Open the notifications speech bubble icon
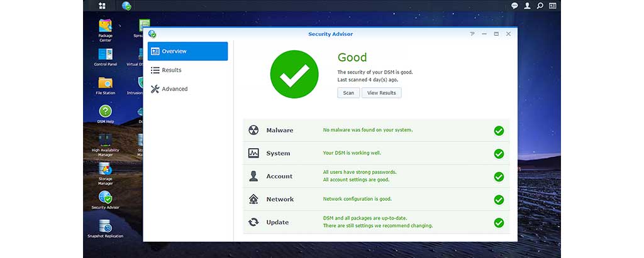 coord(514,6)
